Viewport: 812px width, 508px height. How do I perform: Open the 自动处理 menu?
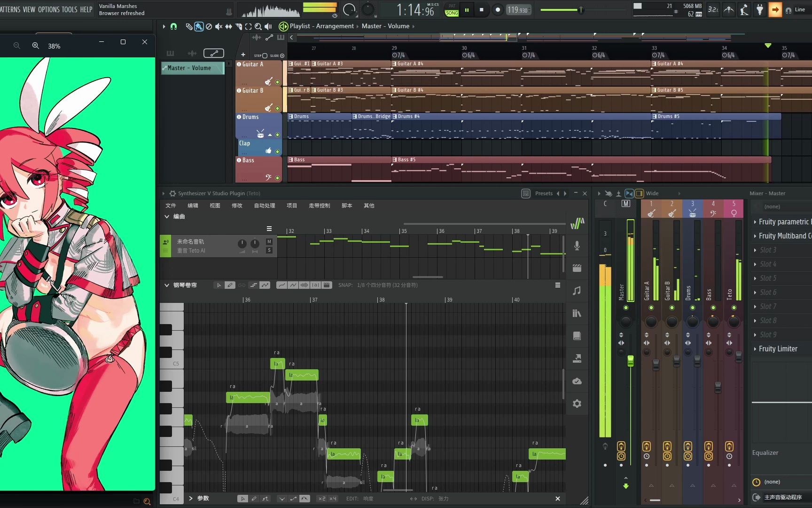(265, 206)
